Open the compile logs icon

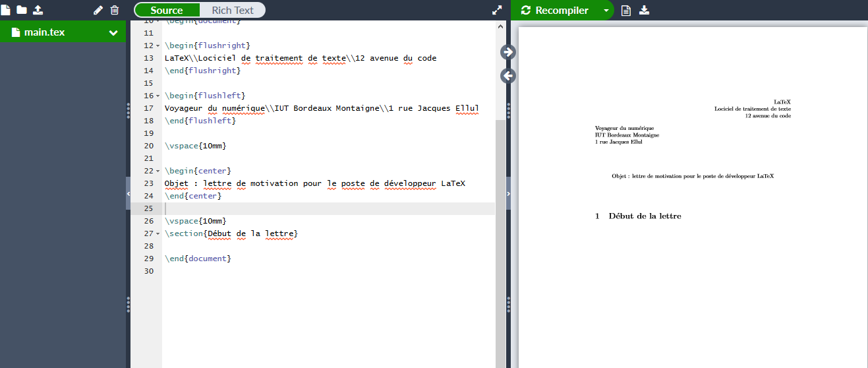click(626, 11)
